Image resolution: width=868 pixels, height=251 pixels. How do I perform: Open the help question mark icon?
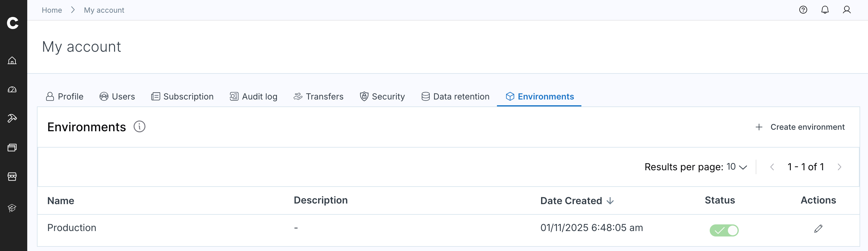tap(803, 10)
